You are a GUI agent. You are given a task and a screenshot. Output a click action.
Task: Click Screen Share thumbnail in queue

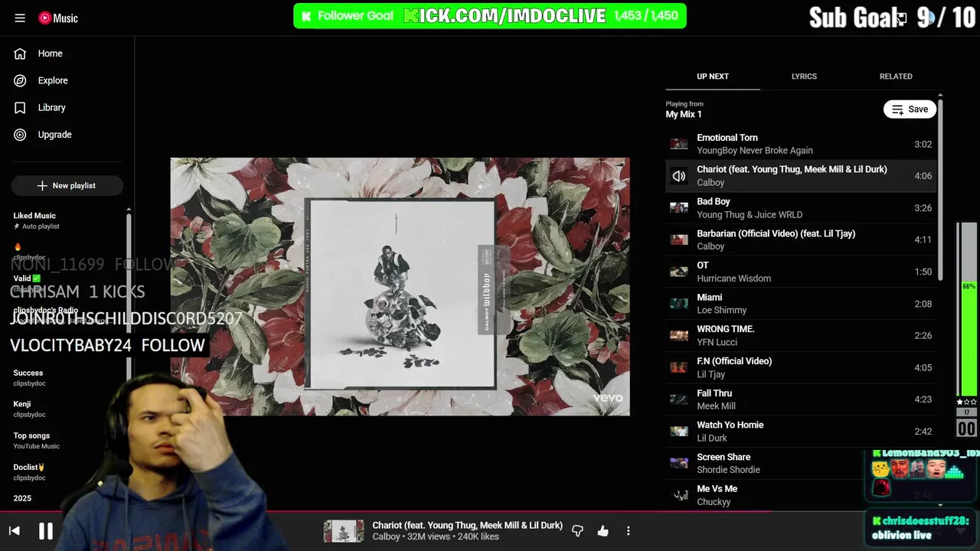pyautogui.click(x=679, y=463)
